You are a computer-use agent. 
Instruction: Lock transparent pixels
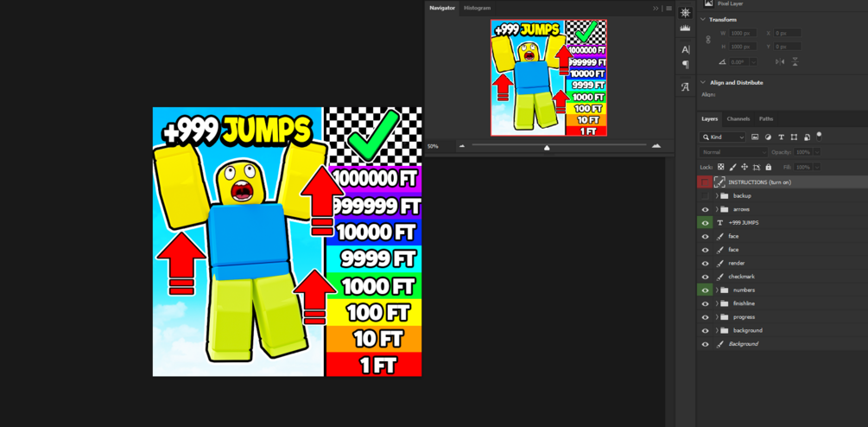pyautogui.click(x=721, y=167)
